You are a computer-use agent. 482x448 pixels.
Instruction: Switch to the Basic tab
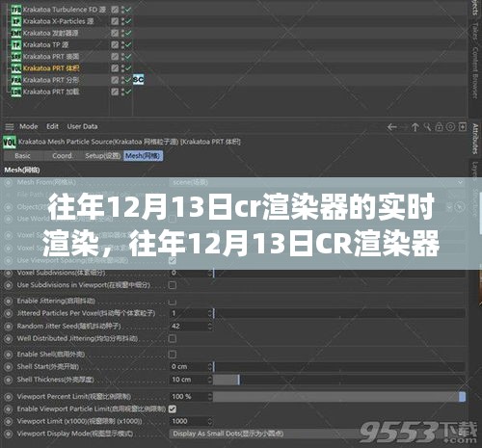pos(22,156)
